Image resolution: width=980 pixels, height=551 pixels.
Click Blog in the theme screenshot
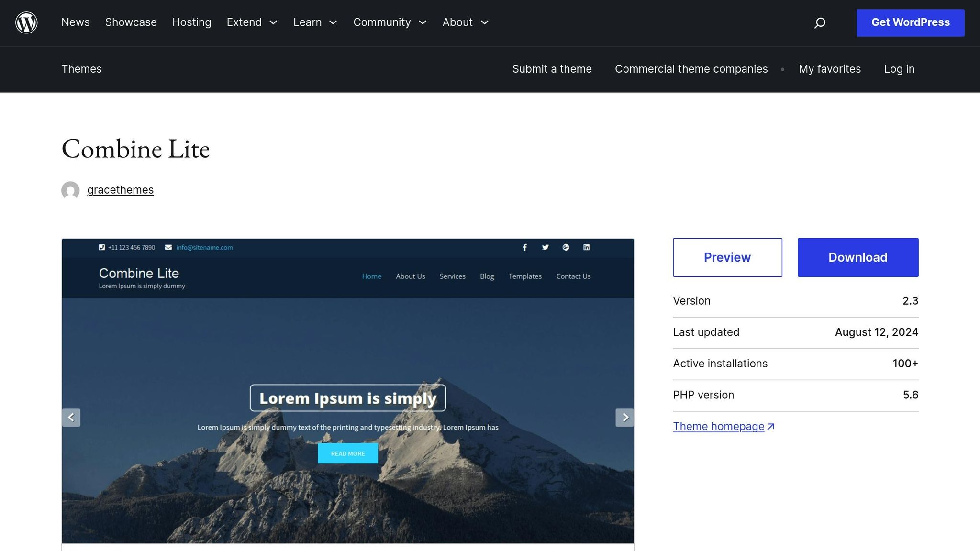tap(487, 276)
